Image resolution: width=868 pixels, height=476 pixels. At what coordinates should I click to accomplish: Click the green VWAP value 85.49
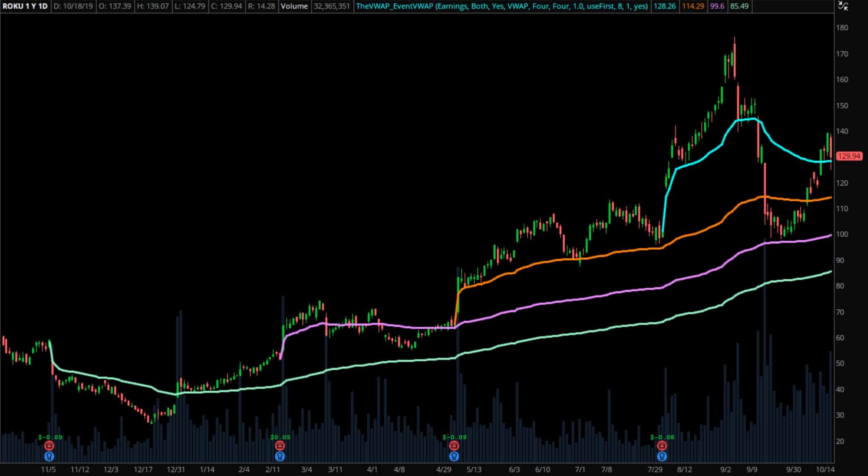pyautogui.click(x=739, y=6)
